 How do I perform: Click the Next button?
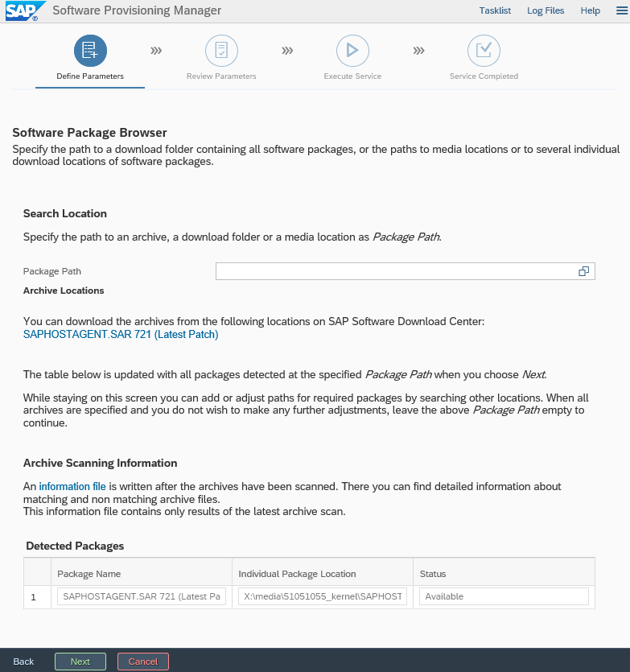point(80,662)
